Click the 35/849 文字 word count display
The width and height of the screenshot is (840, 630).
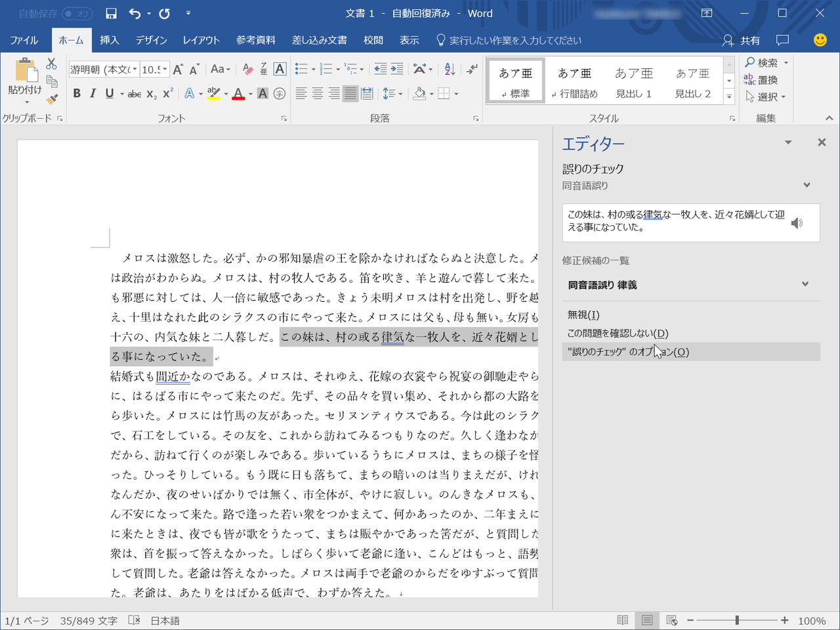point(88,619)
